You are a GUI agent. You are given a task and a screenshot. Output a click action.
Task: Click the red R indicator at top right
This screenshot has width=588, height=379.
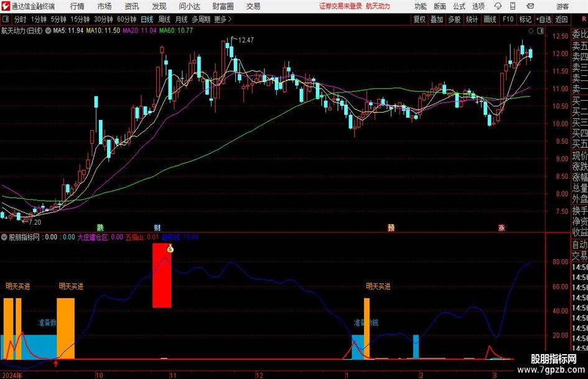point(584,19)
